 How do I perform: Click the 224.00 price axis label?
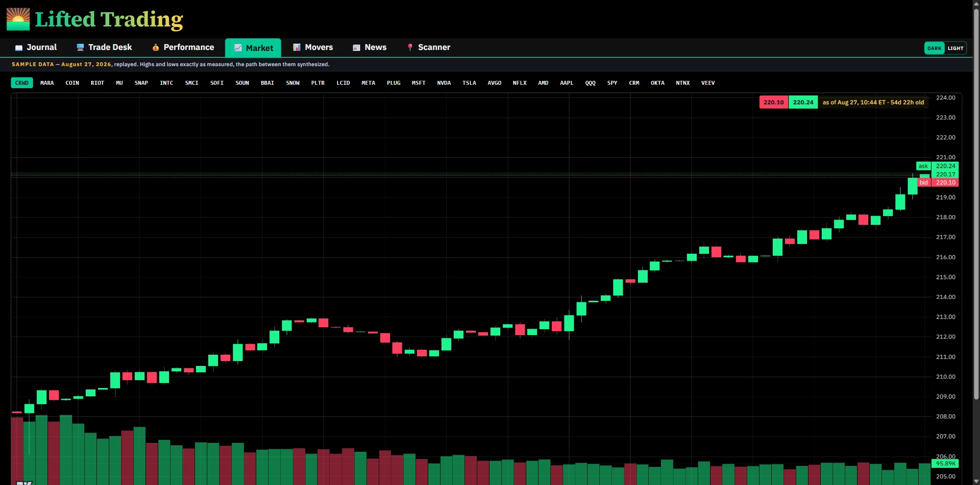pos(946,97)
